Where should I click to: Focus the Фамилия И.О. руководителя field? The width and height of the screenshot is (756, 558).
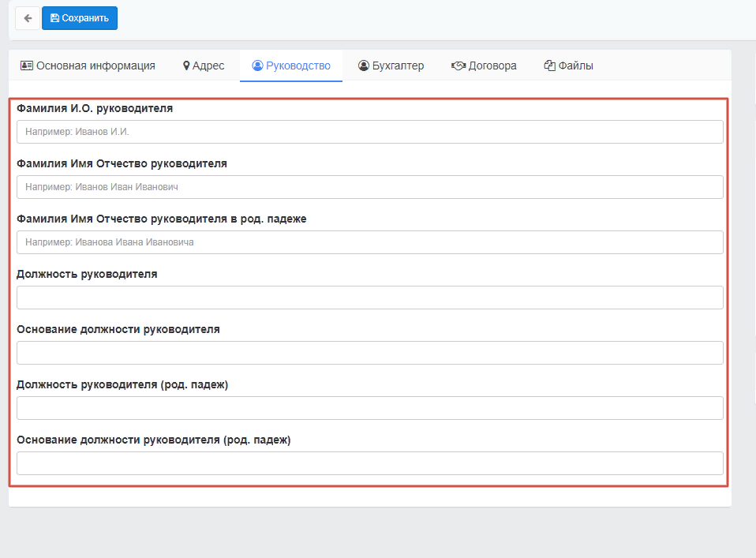pos(370,132)
